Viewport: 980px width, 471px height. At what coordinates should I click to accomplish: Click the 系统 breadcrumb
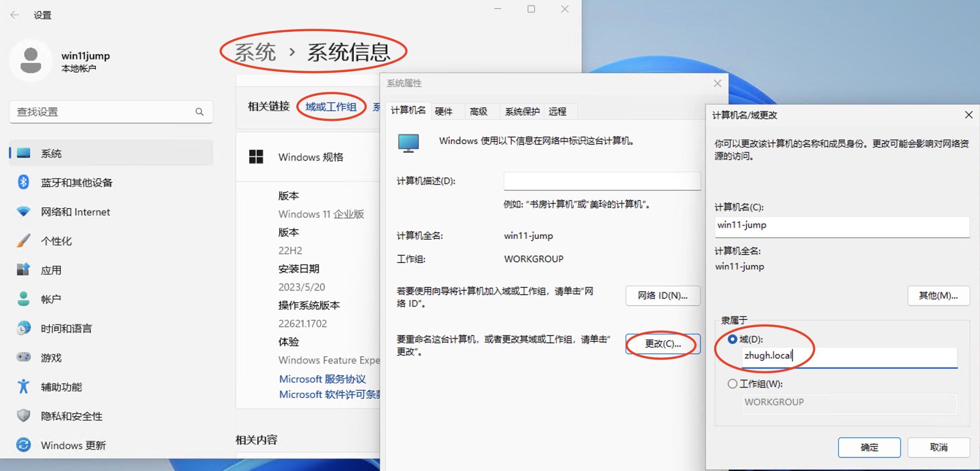pyautogui.click(x=255, y=52)
